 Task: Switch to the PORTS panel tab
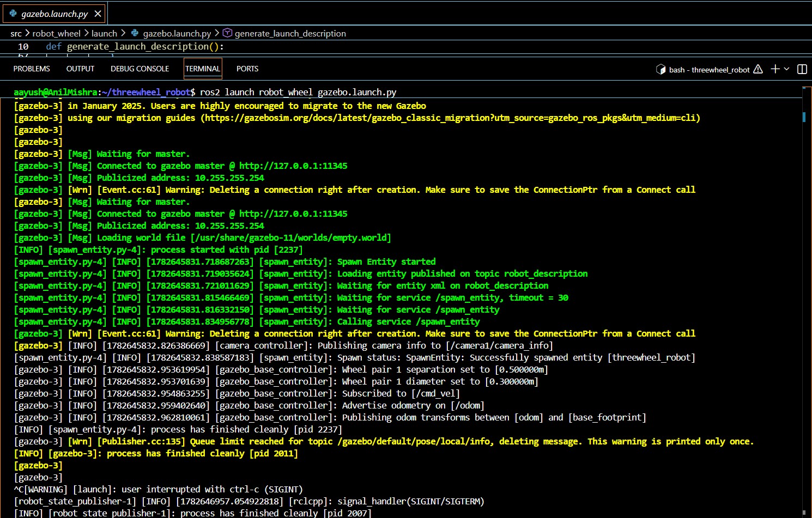click(x=247, y=69)
